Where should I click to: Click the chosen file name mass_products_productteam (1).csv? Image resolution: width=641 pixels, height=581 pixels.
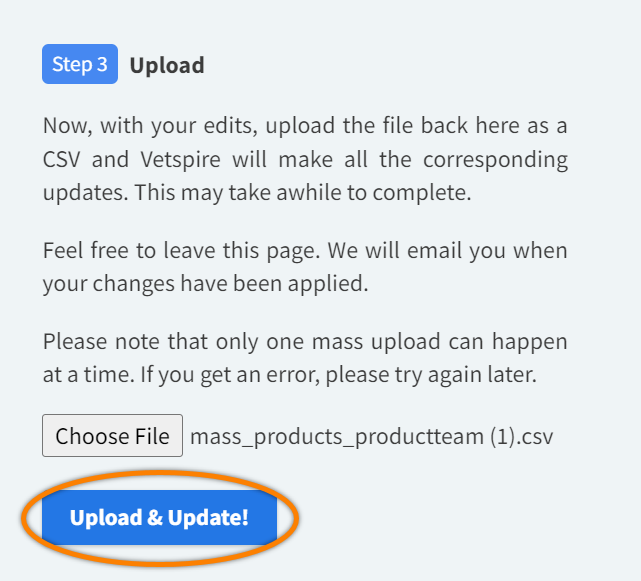371,436
